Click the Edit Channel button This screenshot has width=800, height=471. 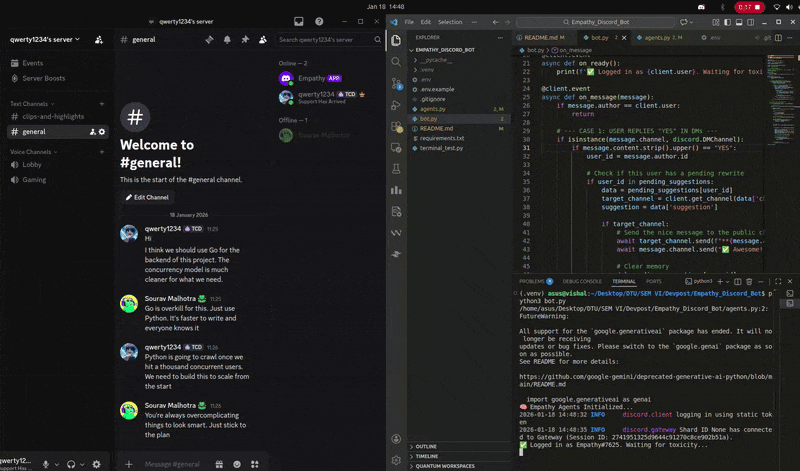[147, 197]
